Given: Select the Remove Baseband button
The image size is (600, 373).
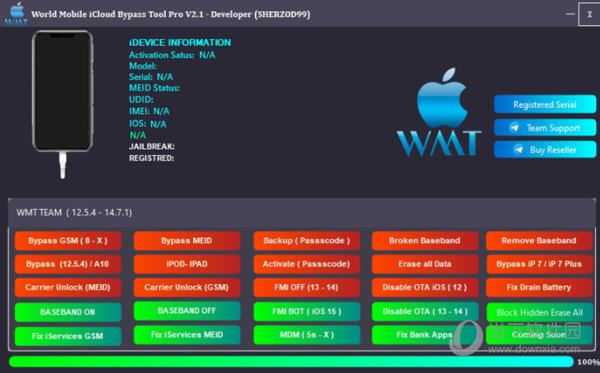Looking at the screenshot, I should tap(539, 241).
